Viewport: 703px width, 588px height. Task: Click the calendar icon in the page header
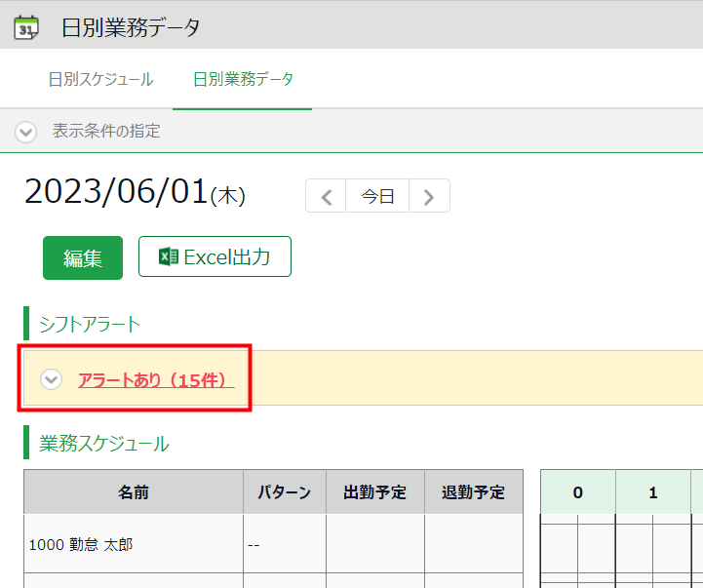[26, 27]
